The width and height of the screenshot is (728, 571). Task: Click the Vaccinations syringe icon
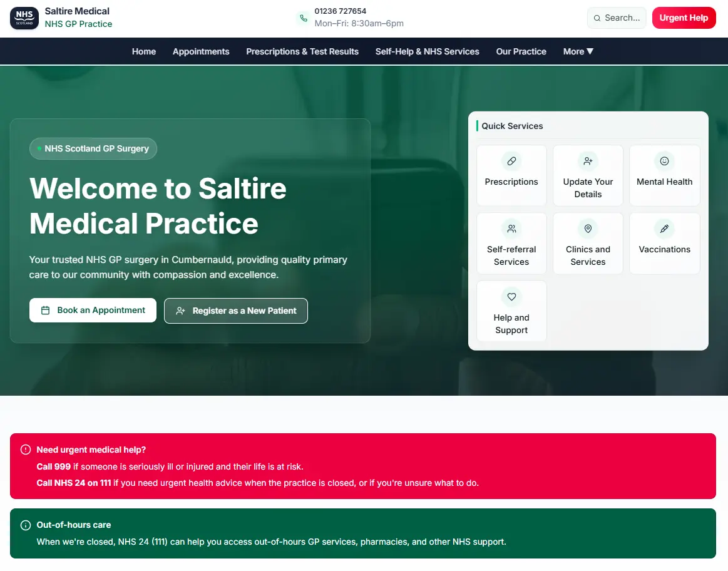(x=664, y=229)
